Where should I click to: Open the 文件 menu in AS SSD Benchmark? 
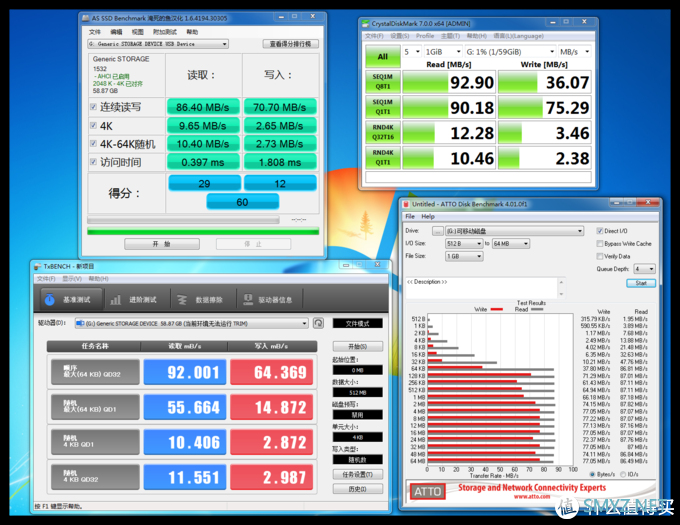(x=95, y=32)
